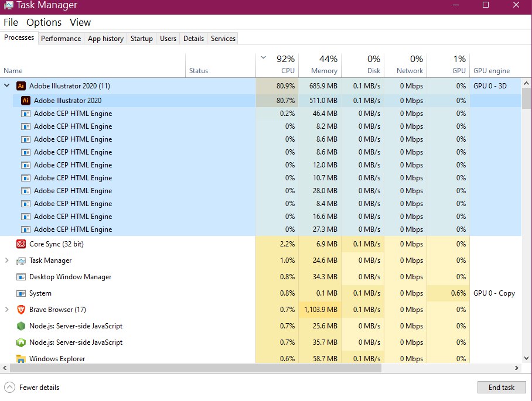
Task: Click the CEP HTML Engine icon with 12.0 MB
Action: click(x=25, y=165)
